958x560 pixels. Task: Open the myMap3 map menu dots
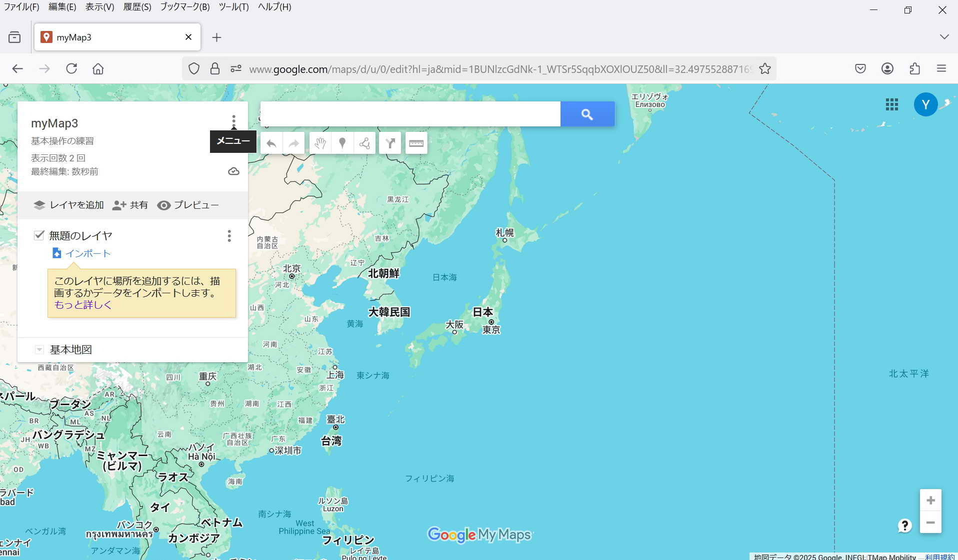click(x=233, y=121)
